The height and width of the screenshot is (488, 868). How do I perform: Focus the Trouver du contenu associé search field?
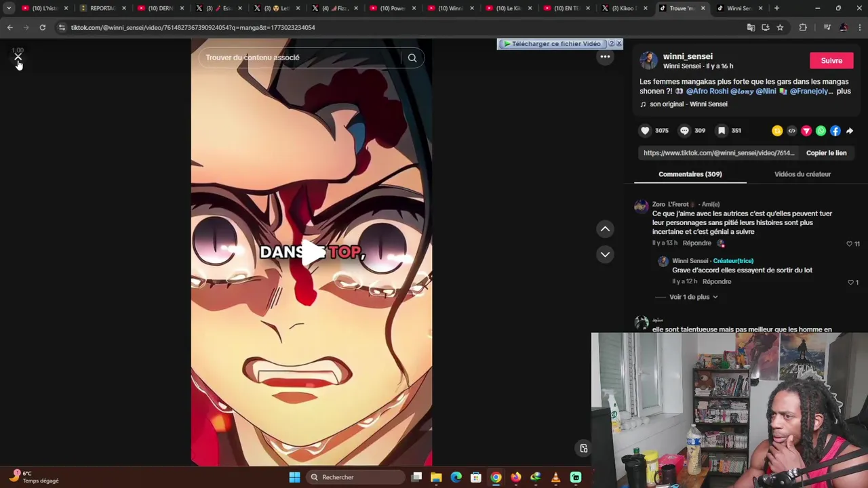298,58
